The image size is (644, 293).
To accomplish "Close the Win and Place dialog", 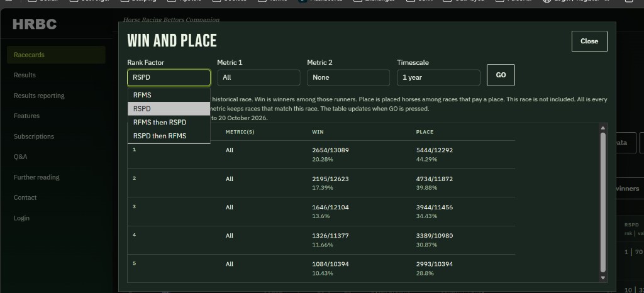I will point(589,41).
